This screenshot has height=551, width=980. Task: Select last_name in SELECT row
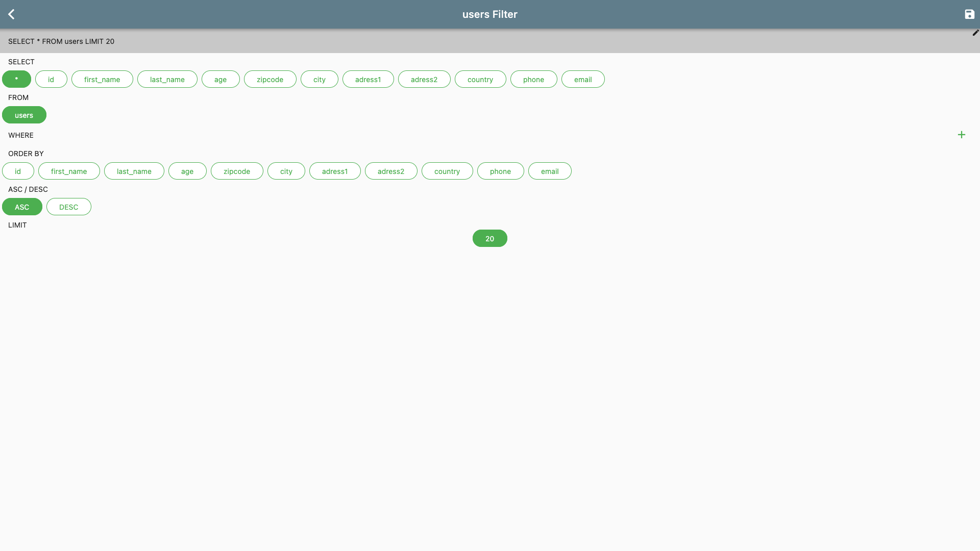tap(167, 79)
